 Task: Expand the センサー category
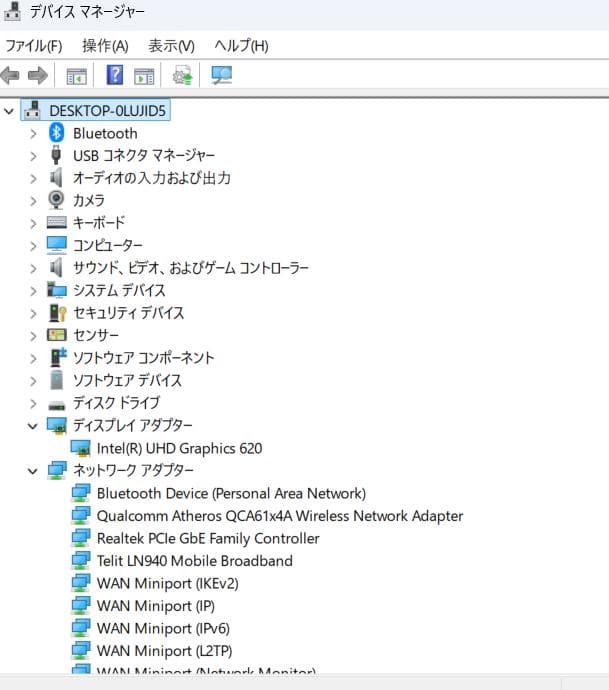(33, 336)
